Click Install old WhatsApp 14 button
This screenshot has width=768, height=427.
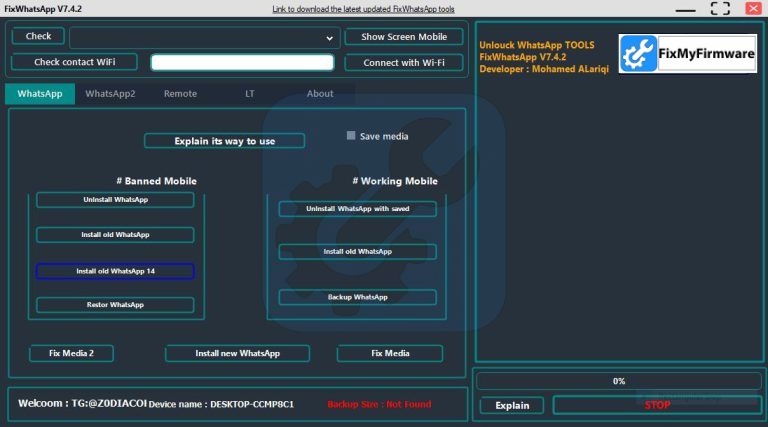[115, 271]
